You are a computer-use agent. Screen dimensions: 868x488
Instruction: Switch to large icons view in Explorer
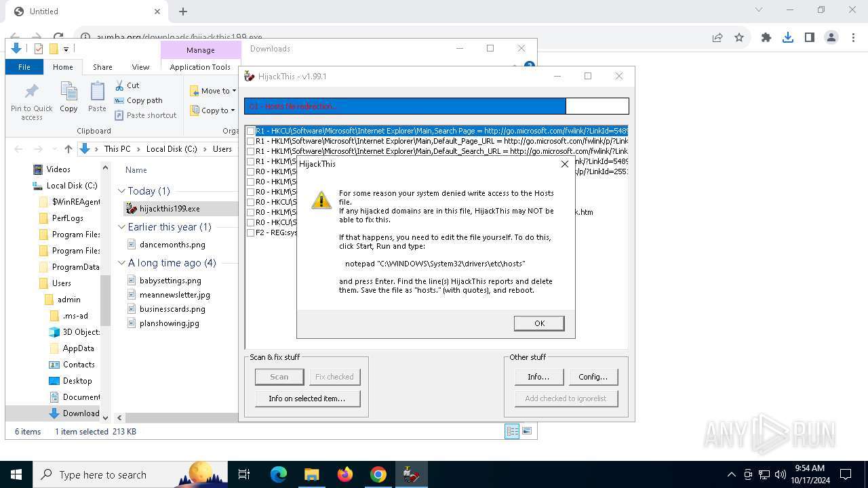pyautogui.click(x=527, y=431)
